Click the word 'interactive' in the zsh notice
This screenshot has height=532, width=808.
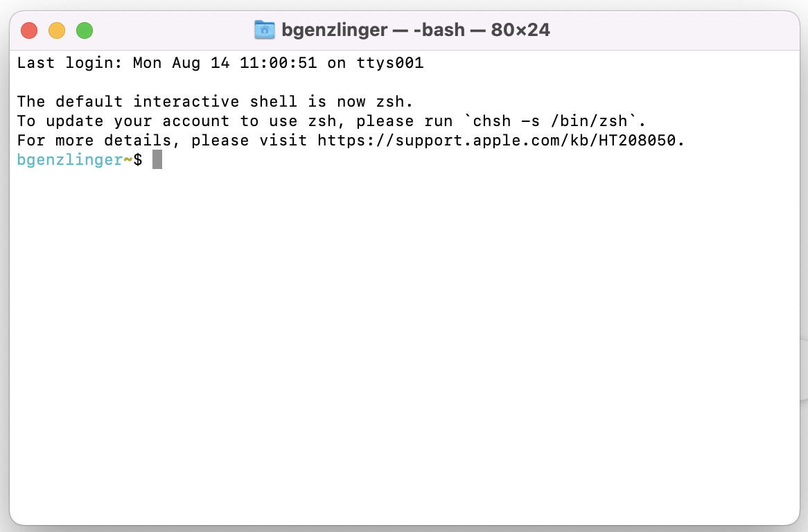[186, 101]
